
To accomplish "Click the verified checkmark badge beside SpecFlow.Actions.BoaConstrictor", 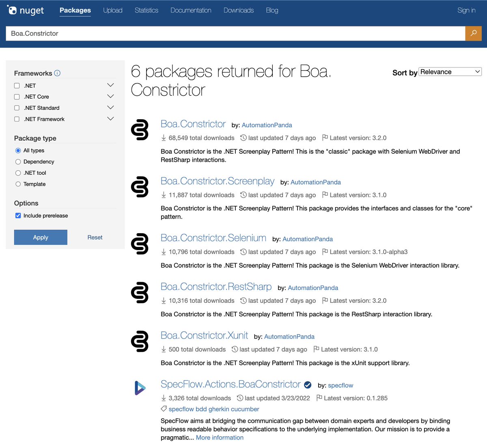I will pyautogui.click(x=308, y=385).
